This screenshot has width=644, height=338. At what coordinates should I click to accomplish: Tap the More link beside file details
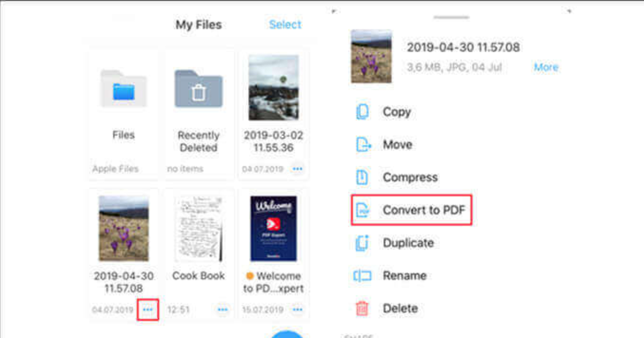pos(546,67)
